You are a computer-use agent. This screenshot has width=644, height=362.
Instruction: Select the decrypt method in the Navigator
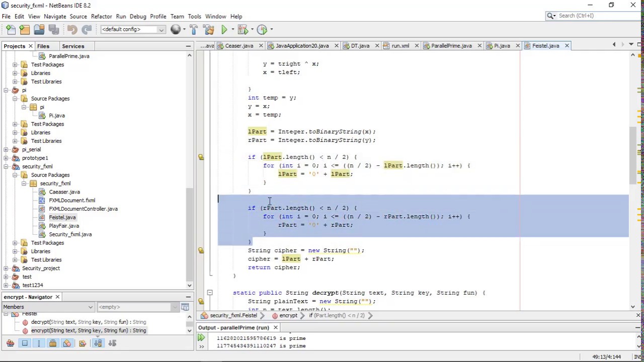(x=88, y=322)
